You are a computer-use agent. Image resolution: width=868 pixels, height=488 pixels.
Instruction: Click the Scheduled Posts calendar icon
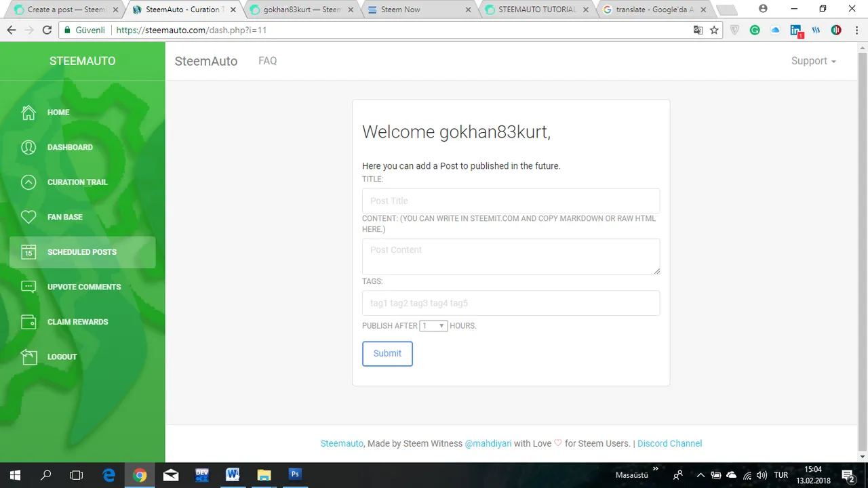(28, 252)
